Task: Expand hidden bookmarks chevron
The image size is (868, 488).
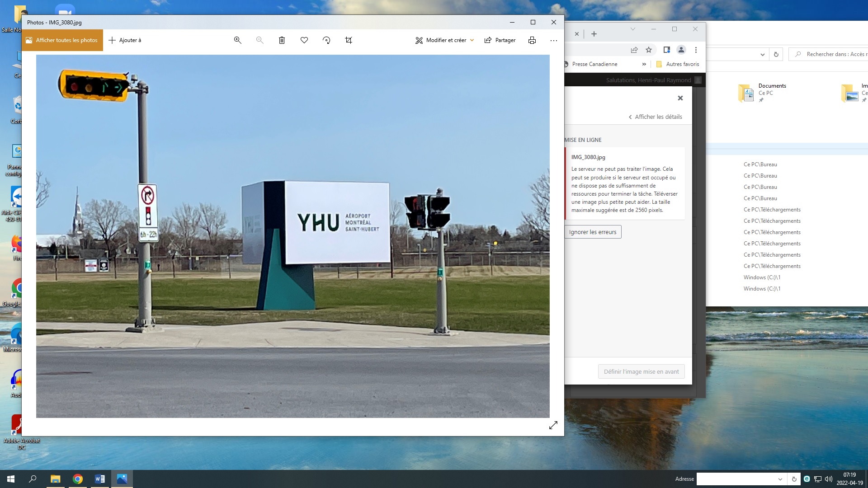Action: [644, 64]
